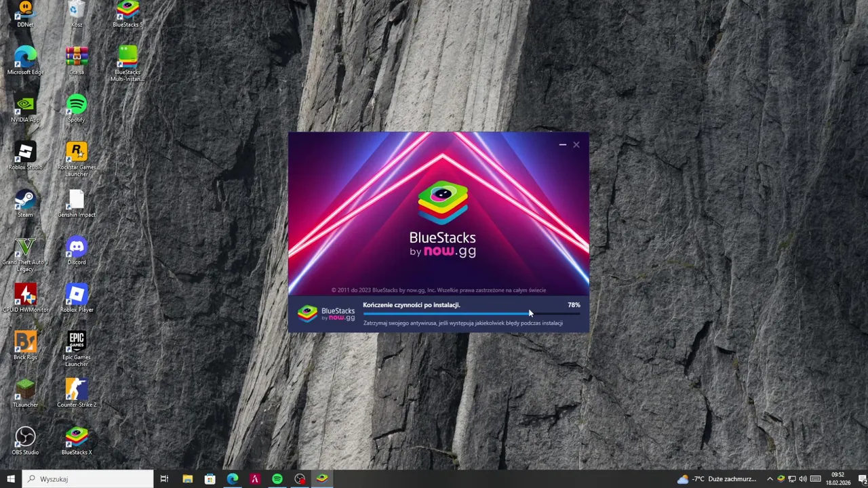The height and width of the screenshot is (488, 868).
Task: Open the Microsoft Edge desktop shortcut
Action: click(25, 60)
